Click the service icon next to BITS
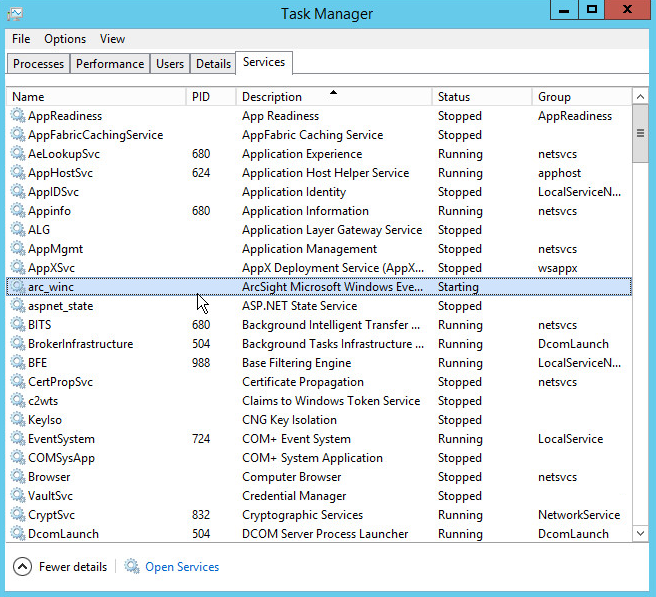The height and width of the screenshot is (597, 656). tap(18, 325)
